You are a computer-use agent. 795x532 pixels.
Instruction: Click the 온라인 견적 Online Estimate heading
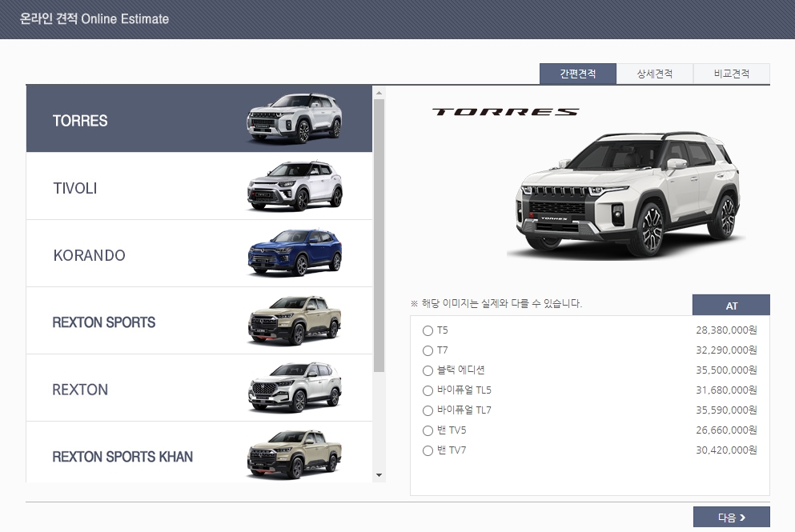coord(94,18)
